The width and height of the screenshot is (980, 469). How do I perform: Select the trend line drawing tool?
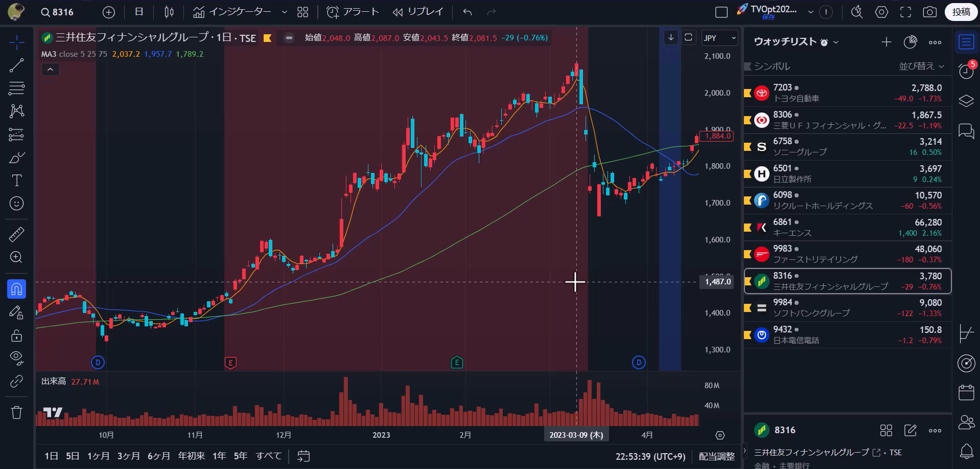pyautogui.click(x=16, y=65)
